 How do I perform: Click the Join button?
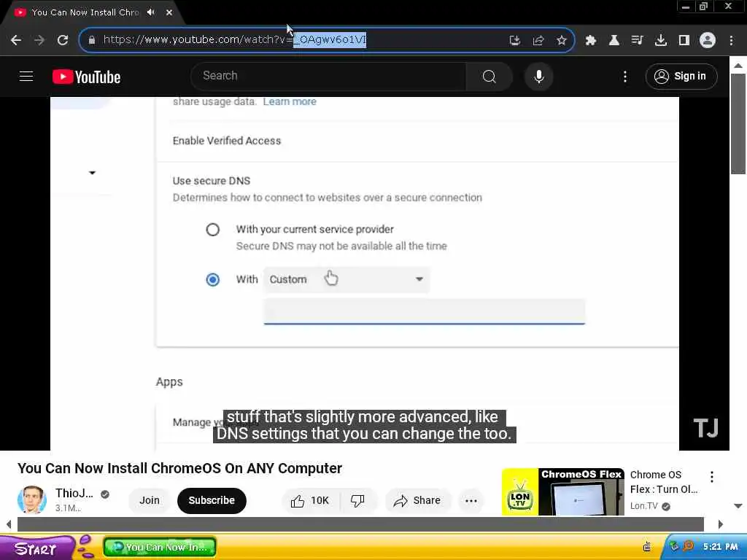[150, 500]
